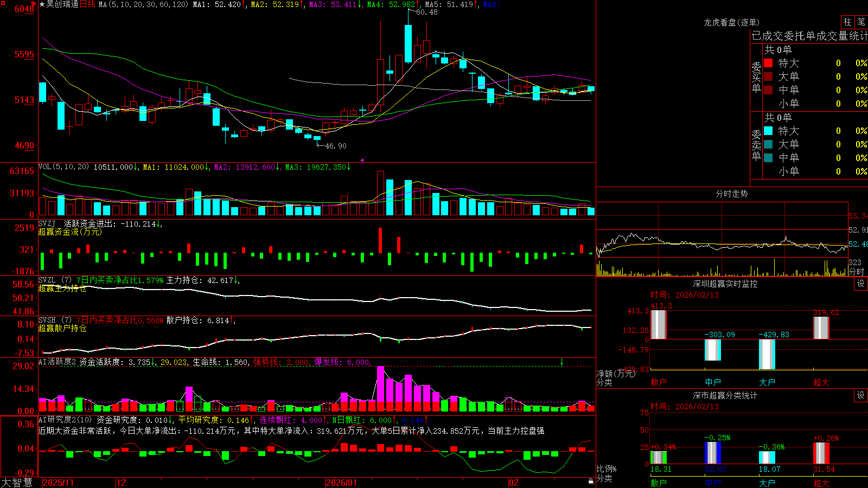
Task: Select the 龙虎看盘(逐单) panel title
Action: click(x=731, y=22)
